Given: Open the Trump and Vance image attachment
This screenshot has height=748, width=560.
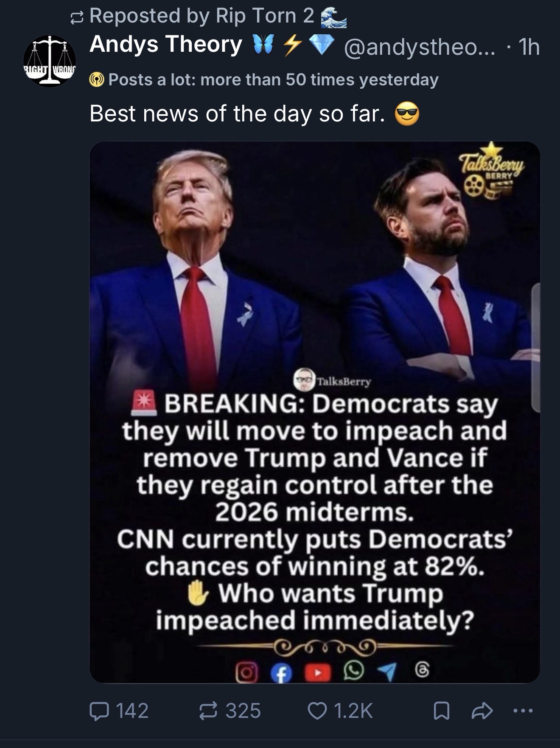Looking at the screenshot, I should tap(315, 412).
